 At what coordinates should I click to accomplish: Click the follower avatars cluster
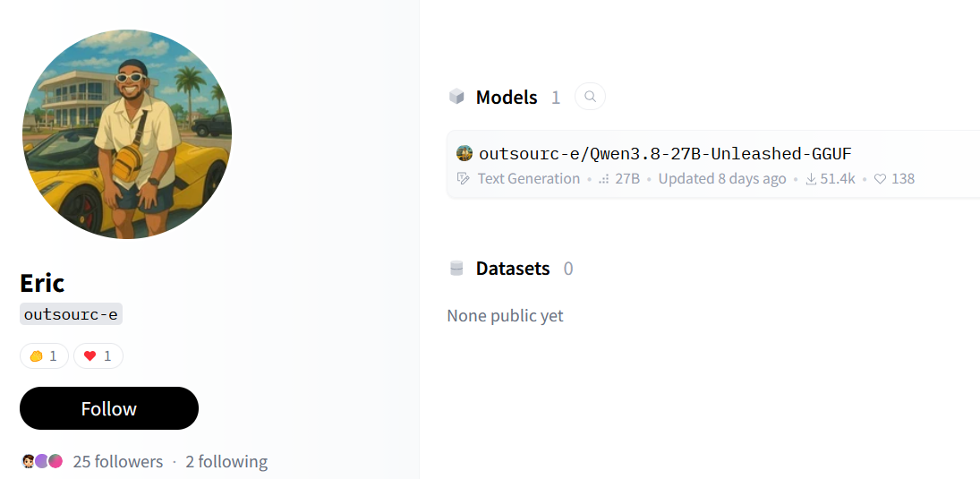42,461
